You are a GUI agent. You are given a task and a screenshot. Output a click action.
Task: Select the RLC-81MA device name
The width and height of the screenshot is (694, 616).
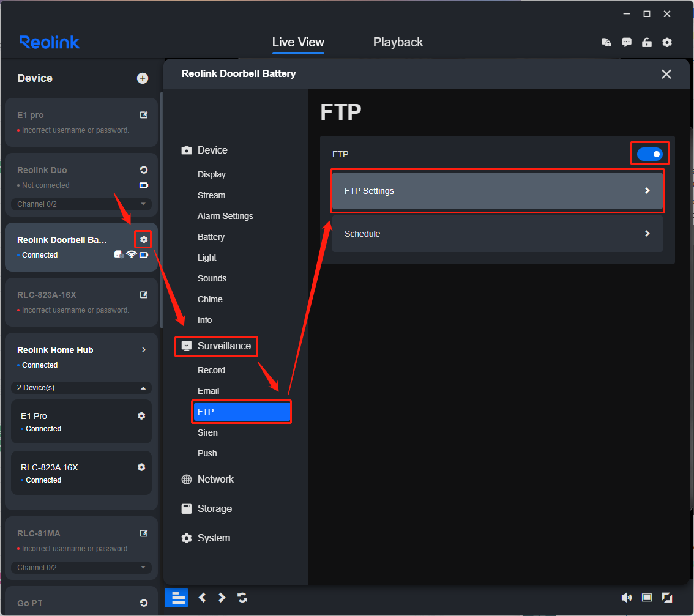pyautogui.click(x=39, y=533)
